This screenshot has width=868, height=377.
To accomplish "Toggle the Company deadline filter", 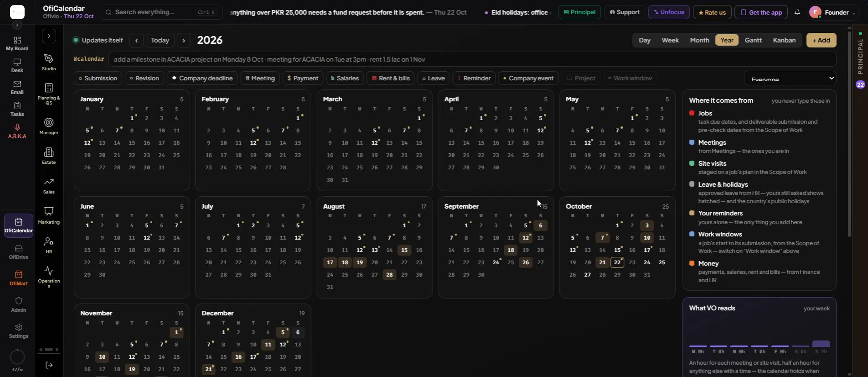I will point(202,78).
